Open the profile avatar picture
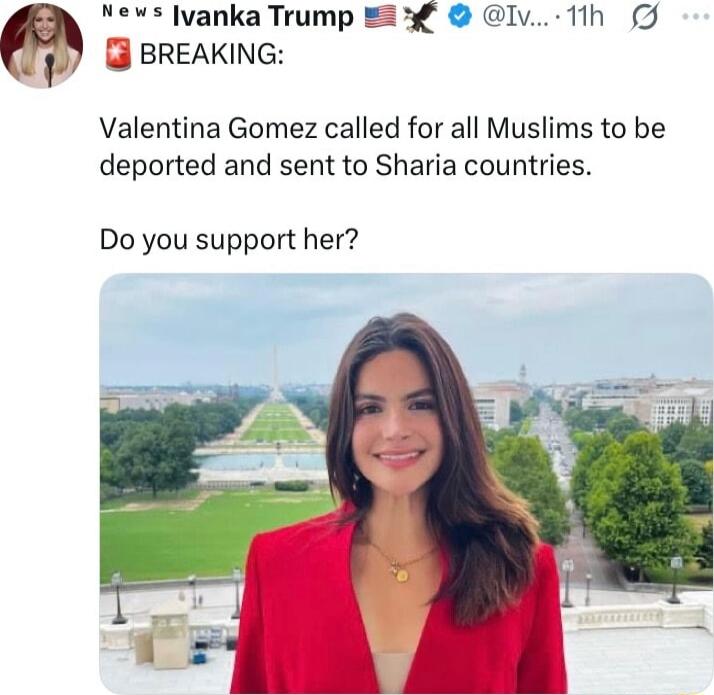This screenshot has width=714, height=695. [41, 45]
